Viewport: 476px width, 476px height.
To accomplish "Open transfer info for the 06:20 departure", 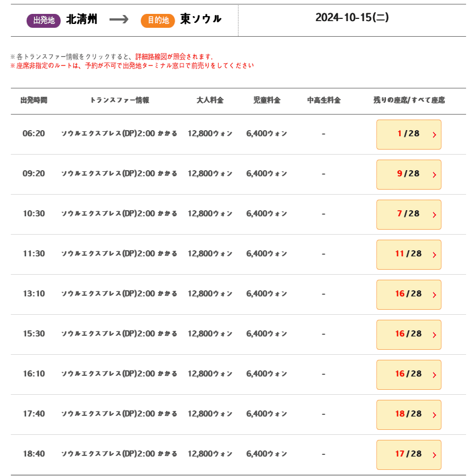I will click(x=119, y=134).
